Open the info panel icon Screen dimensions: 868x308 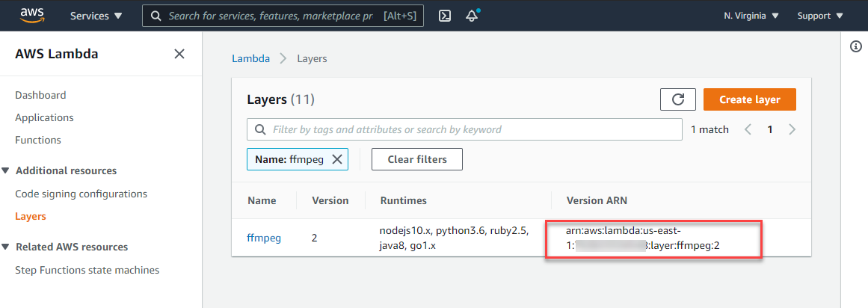(x=856, y=47)
